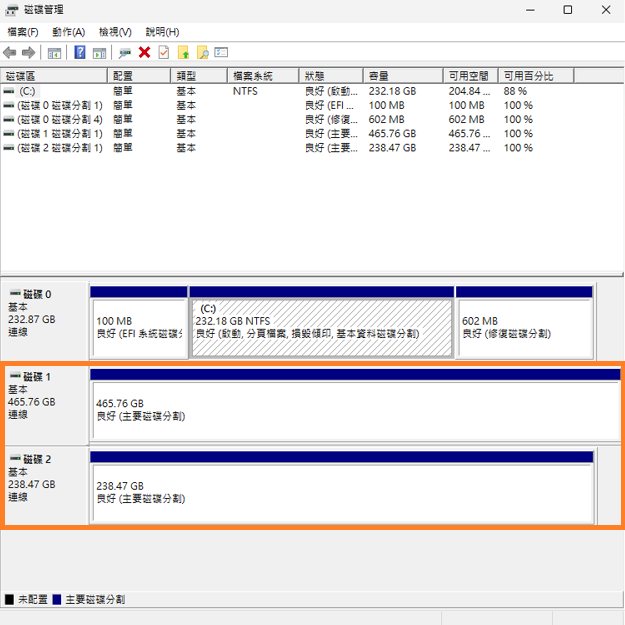Click the 磁碟 2 disk label panel
The width and height of the screenshot is (625, 625).
coord(45,485)
